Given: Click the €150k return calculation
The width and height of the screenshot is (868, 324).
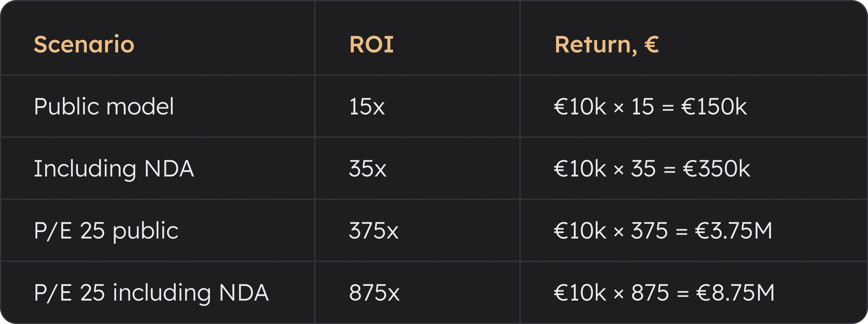Looking at the screenshot, I should [650, 106].
